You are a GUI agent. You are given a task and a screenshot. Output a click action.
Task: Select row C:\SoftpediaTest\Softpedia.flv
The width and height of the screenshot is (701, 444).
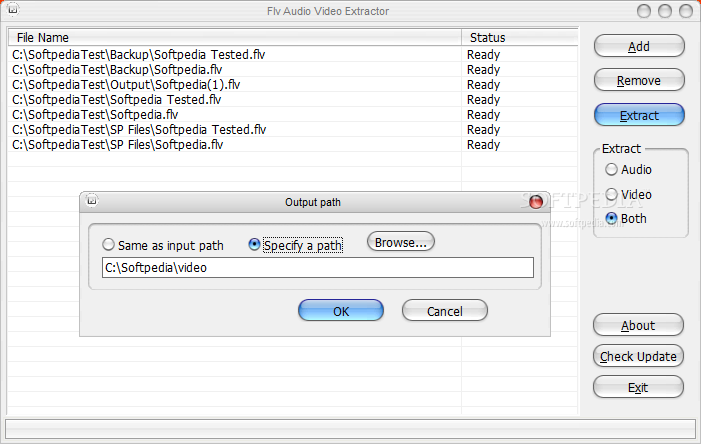pos(293,115)
